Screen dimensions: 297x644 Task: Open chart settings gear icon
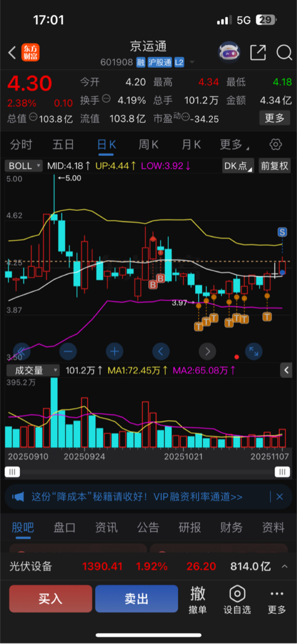276,145
